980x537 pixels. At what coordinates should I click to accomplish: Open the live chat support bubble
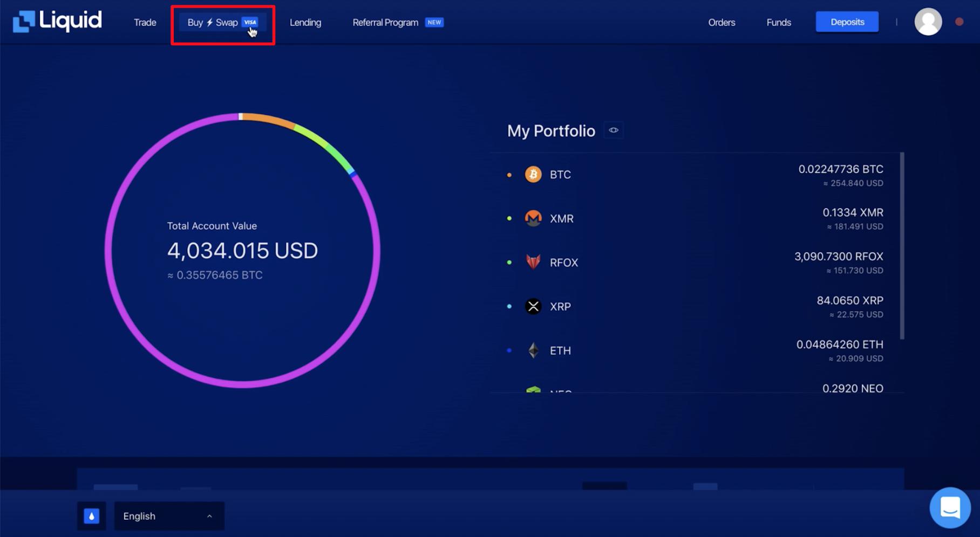(x=950, y=508)
